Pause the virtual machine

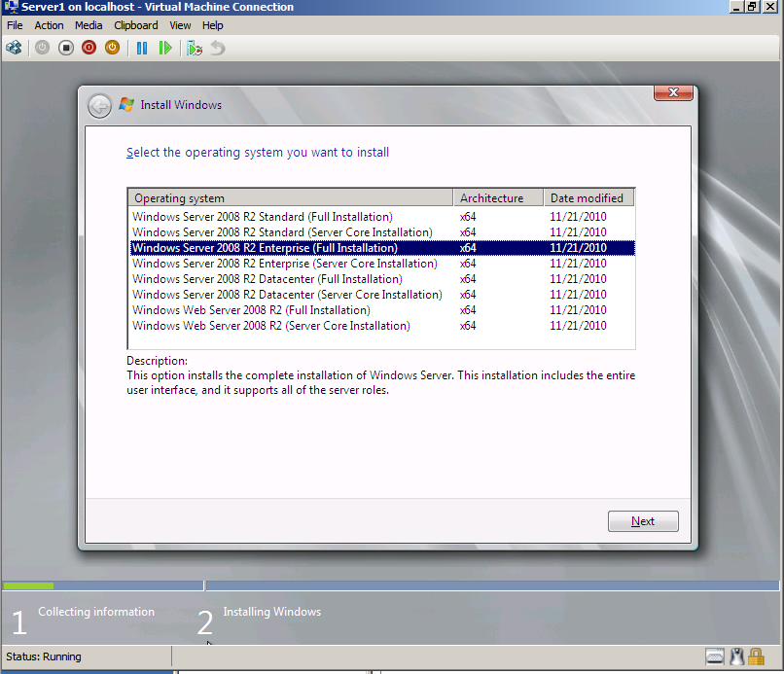pos(142,48)
